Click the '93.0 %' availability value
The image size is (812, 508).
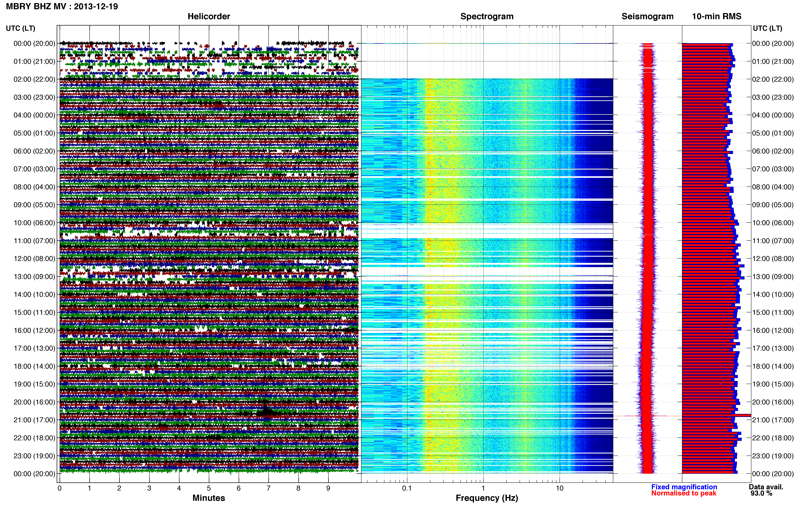761,493
